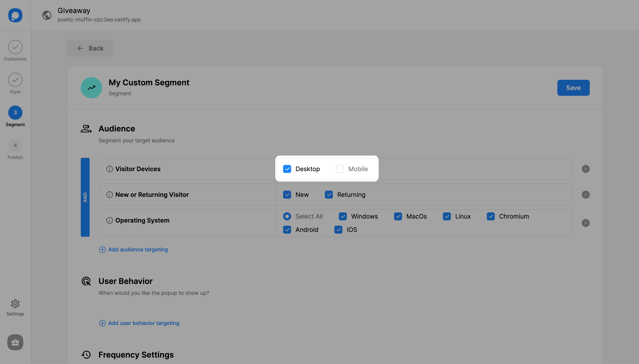Click Add user behavior targeting link
The image size is (639, 364).
point(144,323)
